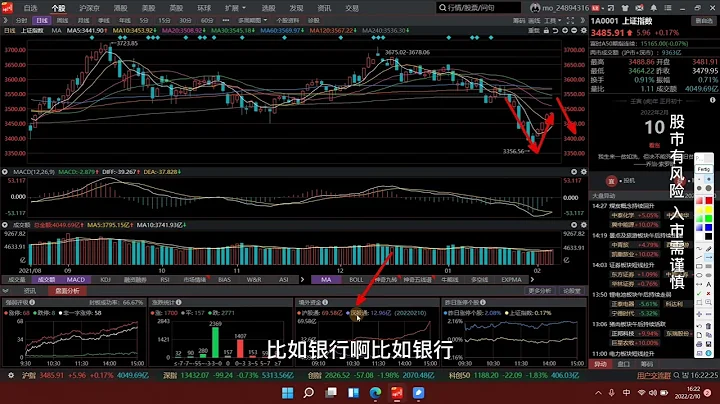Select KDJ indicator tab

click(x=106, y=279)
